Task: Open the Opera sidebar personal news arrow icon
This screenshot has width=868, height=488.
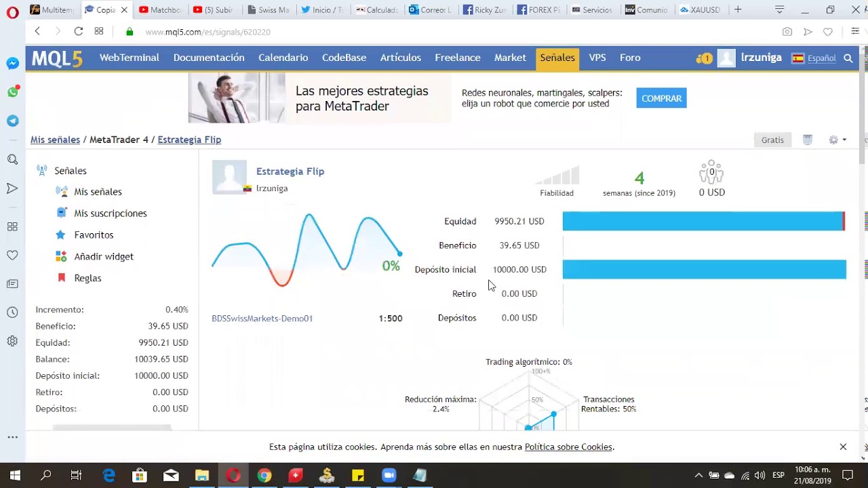Action: [x=12, y=188]
